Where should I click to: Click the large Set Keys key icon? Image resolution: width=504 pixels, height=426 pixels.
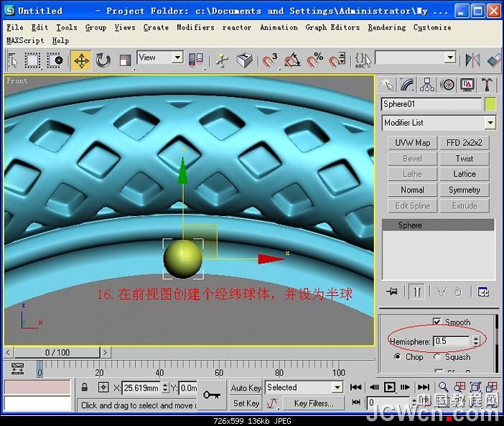coord(212,394)
